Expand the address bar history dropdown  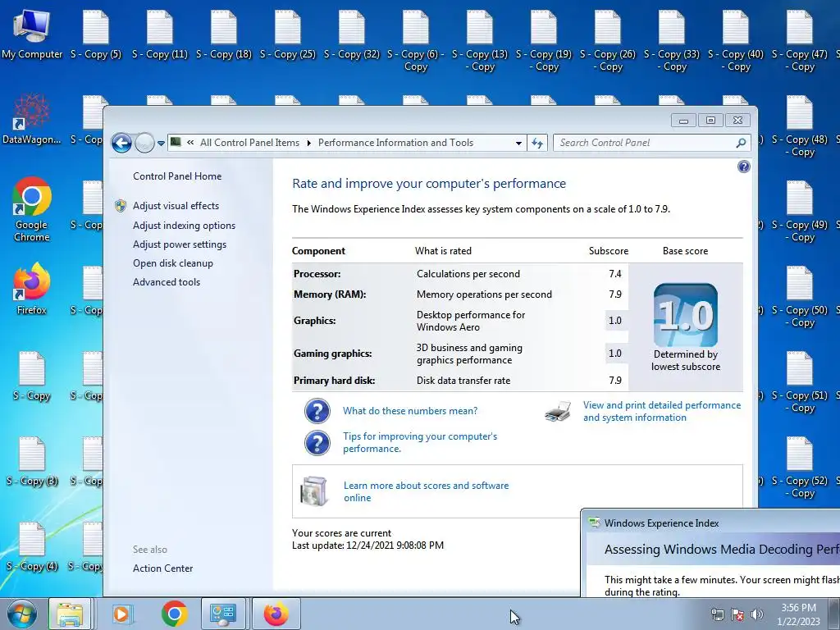518,143
